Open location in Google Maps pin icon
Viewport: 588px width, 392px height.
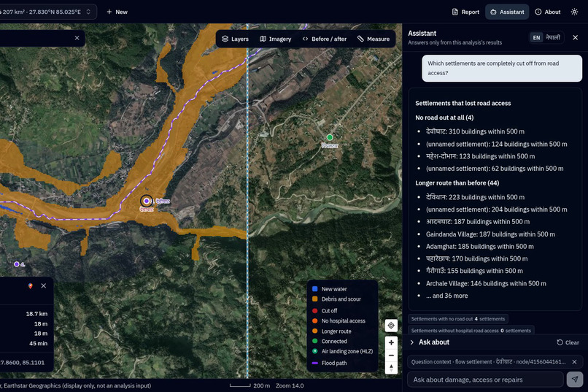31,286
